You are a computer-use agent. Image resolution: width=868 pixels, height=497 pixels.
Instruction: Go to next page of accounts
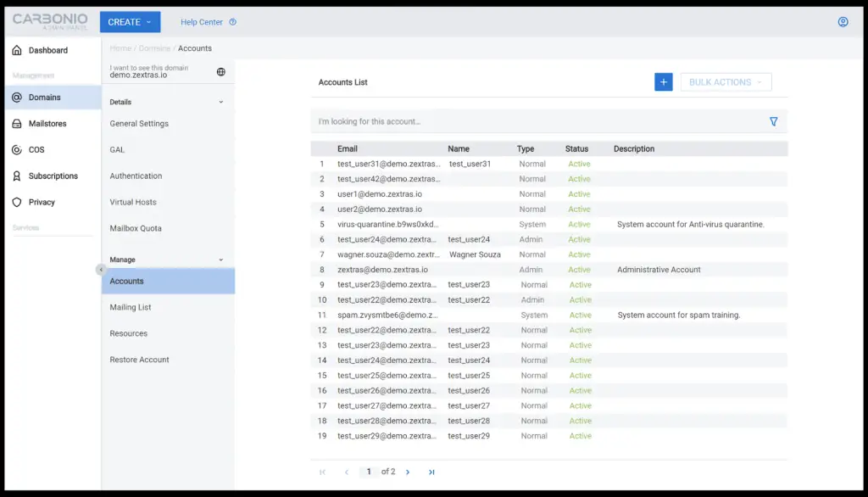coord(408,472)
